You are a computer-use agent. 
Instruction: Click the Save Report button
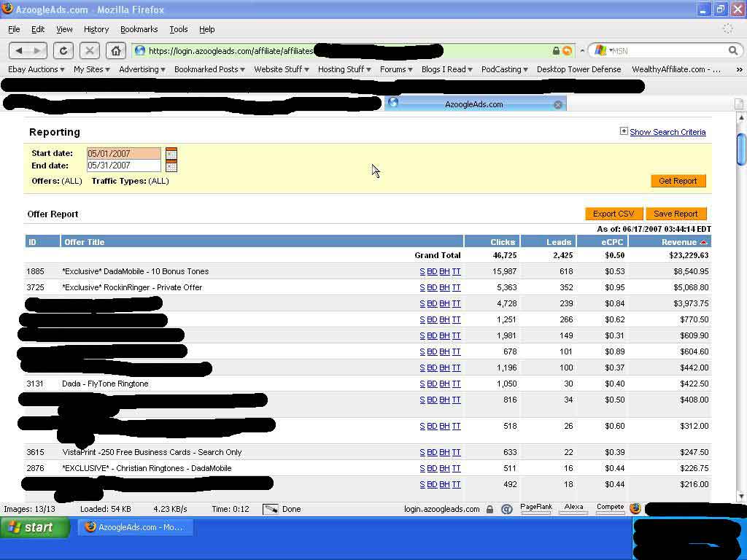[x=676, y=214]
